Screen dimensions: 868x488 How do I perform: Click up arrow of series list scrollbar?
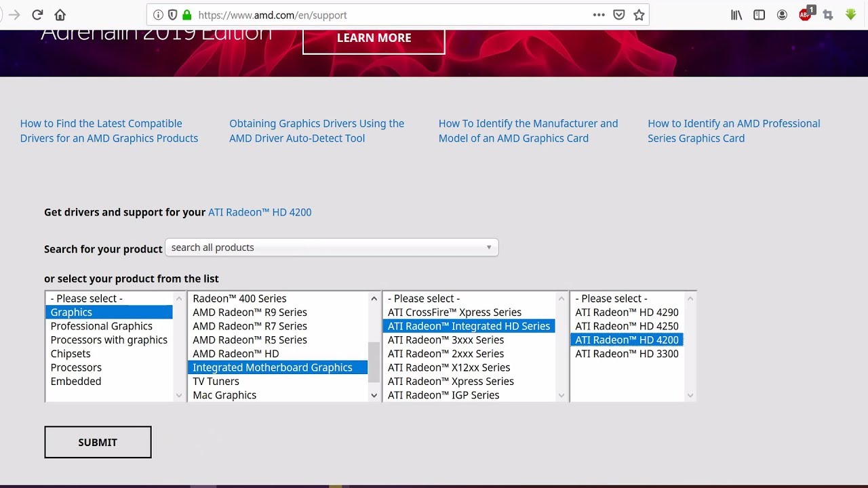click(561, 298)
